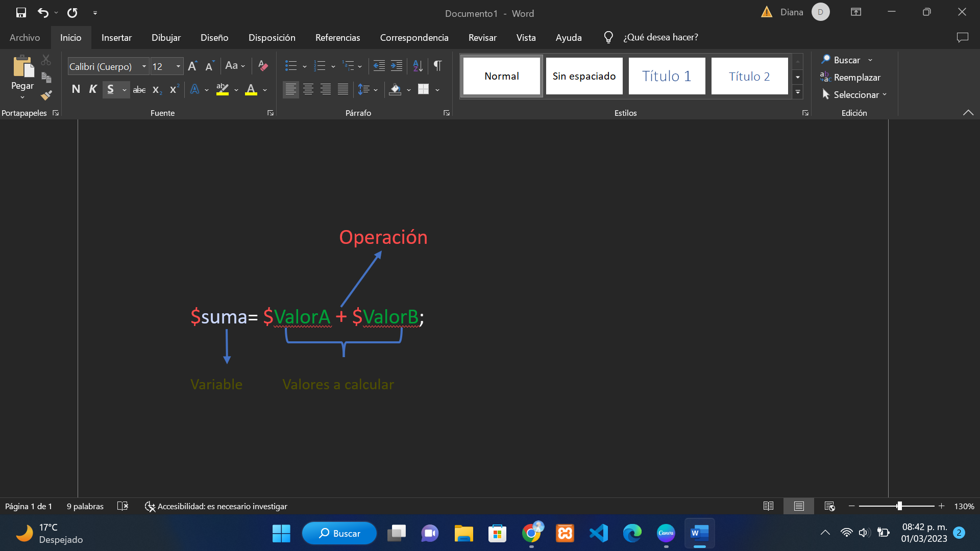Click the Justify alignment icon
Image resolution: width=980 pixels, height=551 pixels.
pyautogui.click(x=343, y=90)
